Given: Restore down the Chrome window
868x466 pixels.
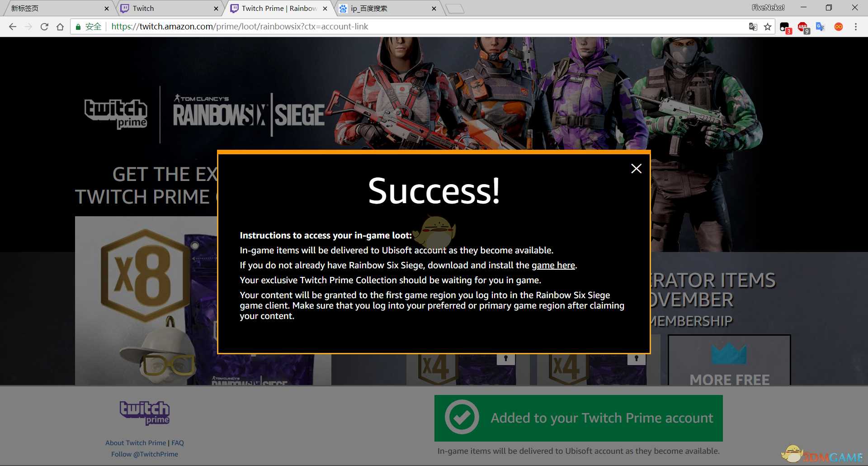Looking at the screenshot, I should pos(829,8).
